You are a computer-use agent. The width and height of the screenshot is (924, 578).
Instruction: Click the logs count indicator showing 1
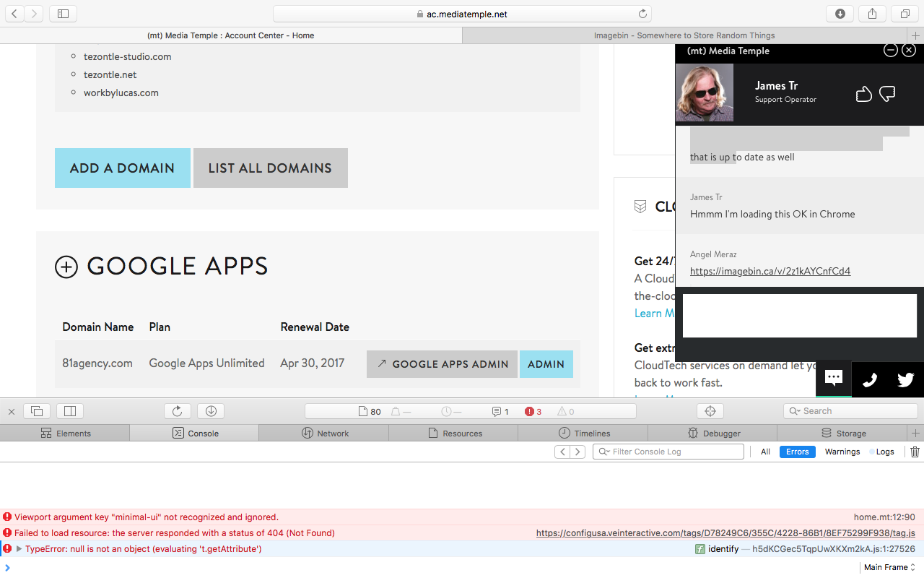(500, 412)
